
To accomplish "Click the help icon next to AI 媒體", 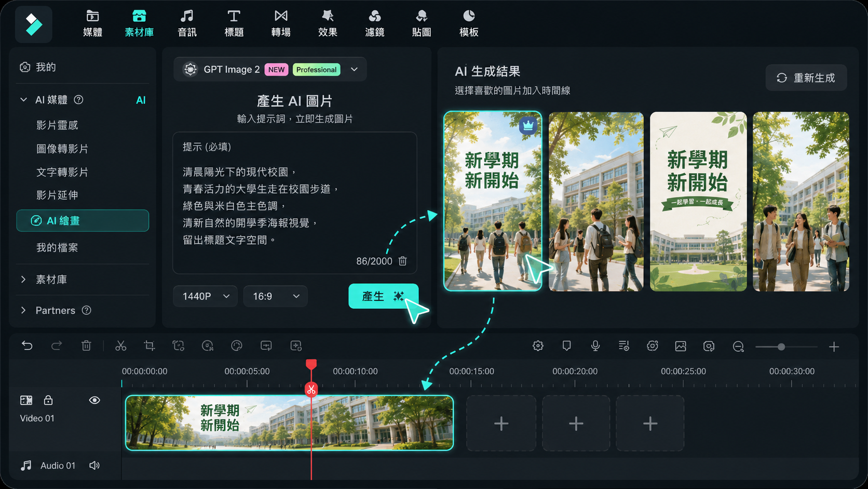I will coord(78,100).
